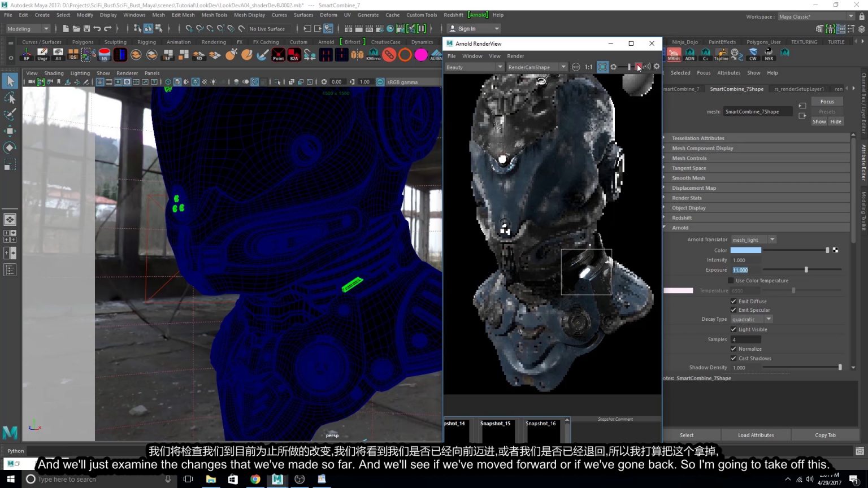This screenshot has width=868, height=488.
Task: Click the Load Attributes button
Action: 756,435
